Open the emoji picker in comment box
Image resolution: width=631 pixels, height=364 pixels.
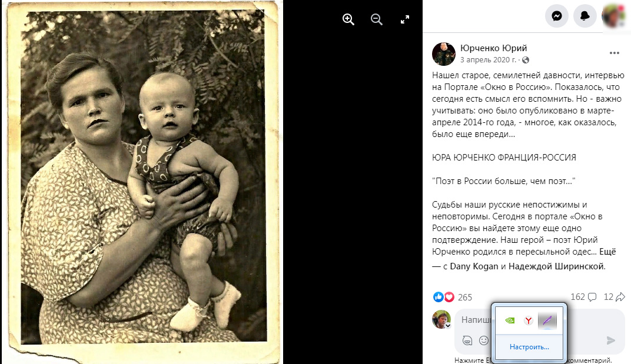click(484, 340)
